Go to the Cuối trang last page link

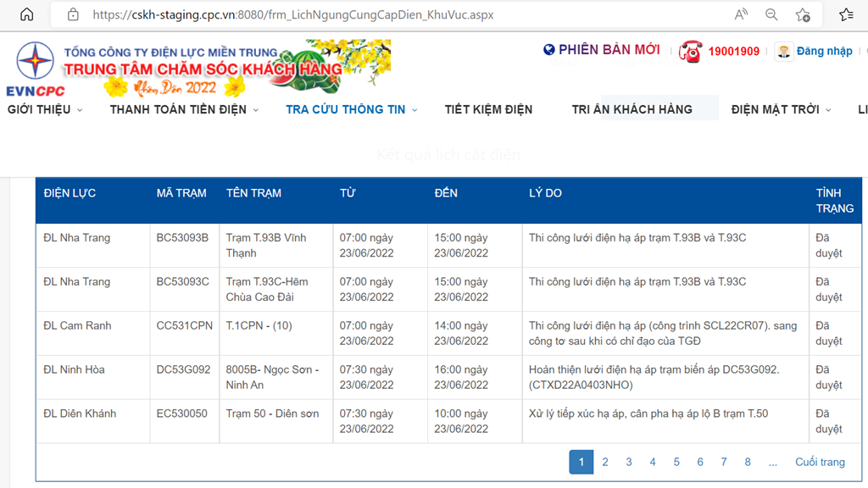820,462
